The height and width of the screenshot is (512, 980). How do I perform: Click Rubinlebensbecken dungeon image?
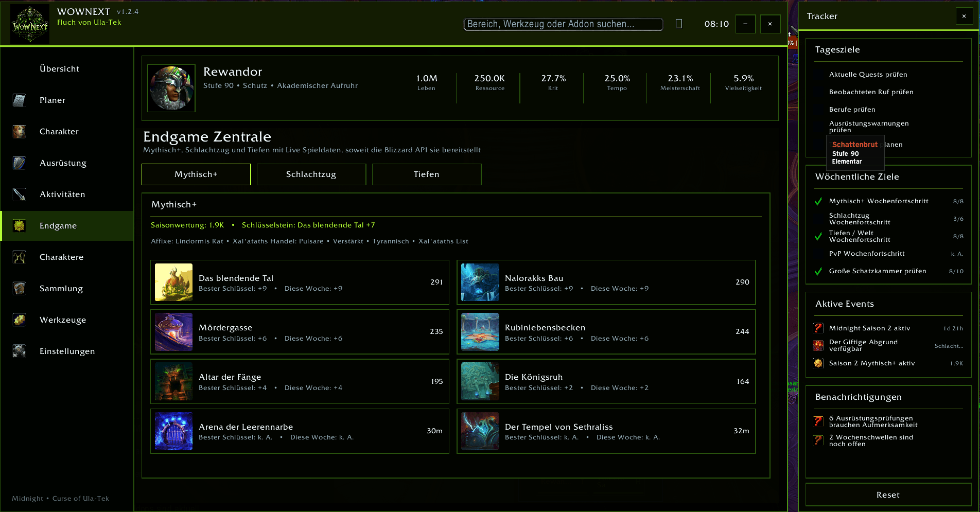[x=480, y=332]
